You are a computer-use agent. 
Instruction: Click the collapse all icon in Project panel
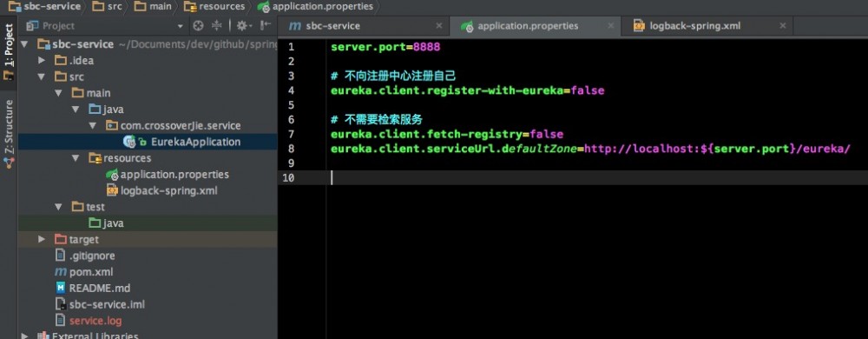coord(216,25)
